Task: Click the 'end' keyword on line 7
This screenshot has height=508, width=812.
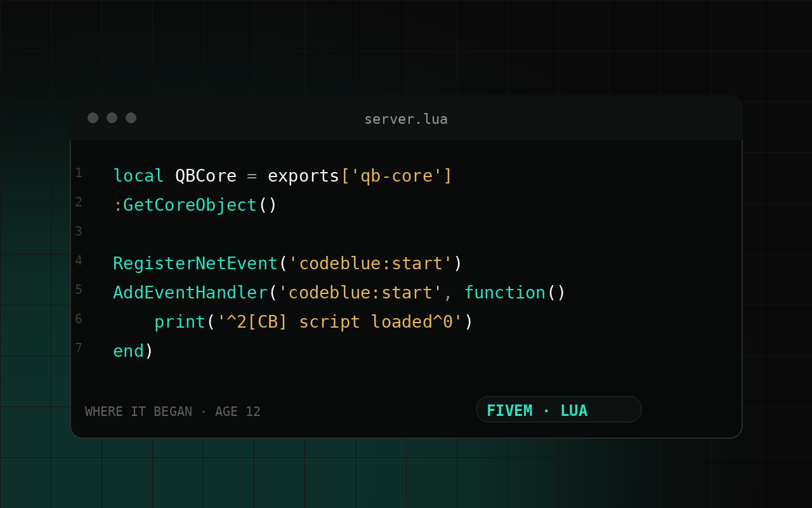Action: (x=128, y=351)
